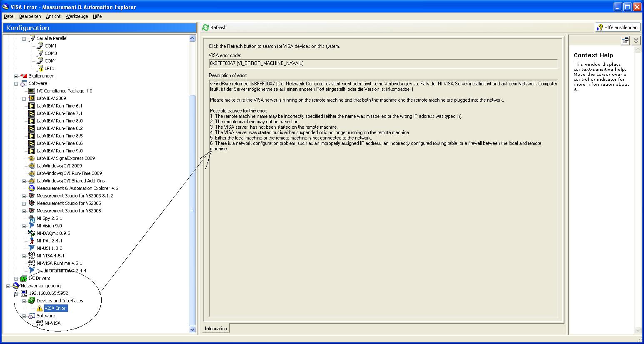Click the double-chevron icon in Context Help
644x344 pixels.
coord(636,41)
